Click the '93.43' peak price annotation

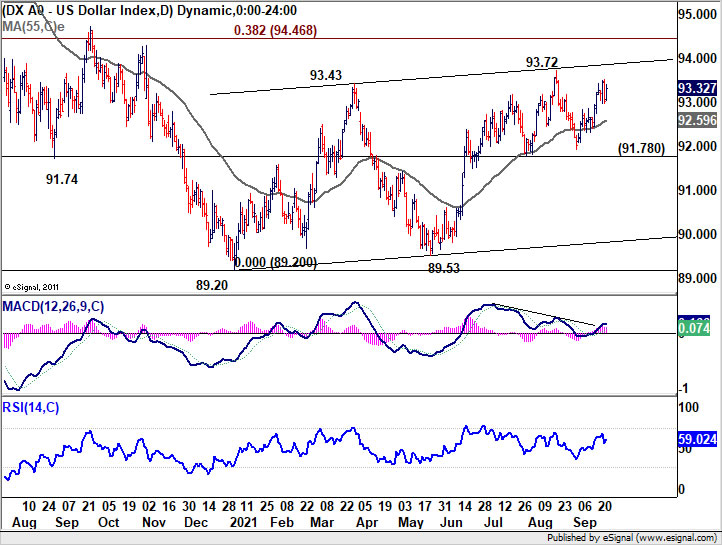(326, 75)
